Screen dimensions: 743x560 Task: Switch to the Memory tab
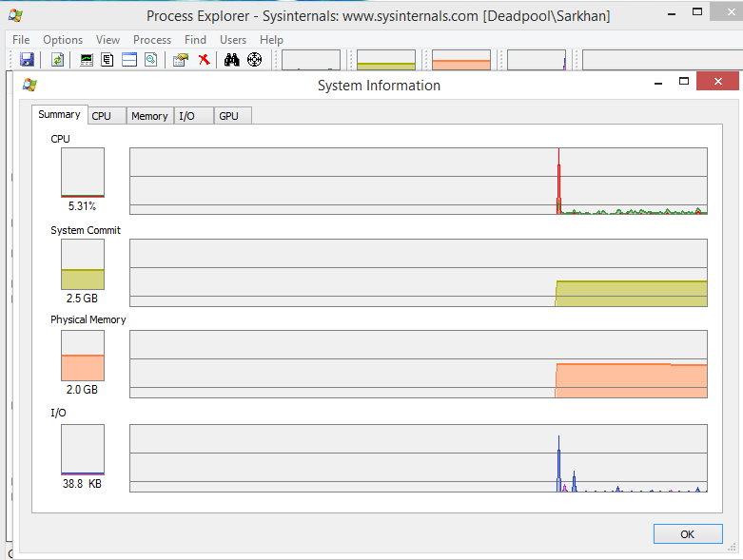149,116
